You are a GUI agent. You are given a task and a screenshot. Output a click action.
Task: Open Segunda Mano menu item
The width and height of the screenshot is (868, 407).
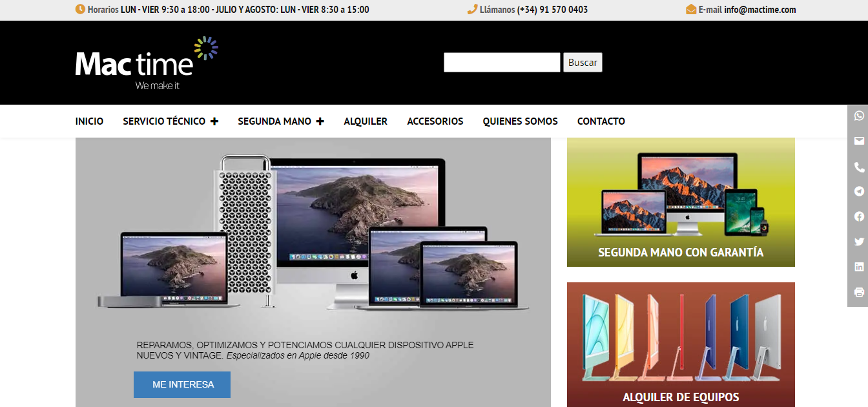click(274, 121)
